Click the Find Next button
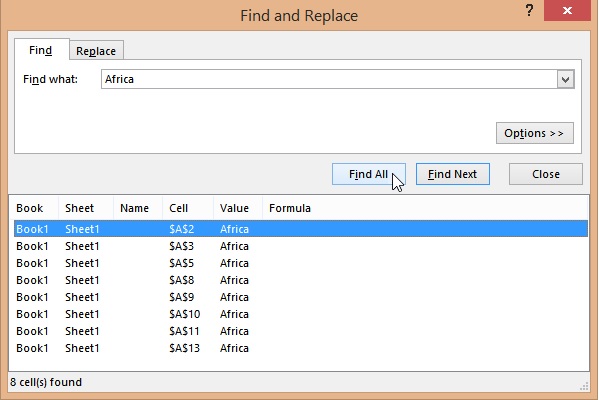 click(453, 174)
